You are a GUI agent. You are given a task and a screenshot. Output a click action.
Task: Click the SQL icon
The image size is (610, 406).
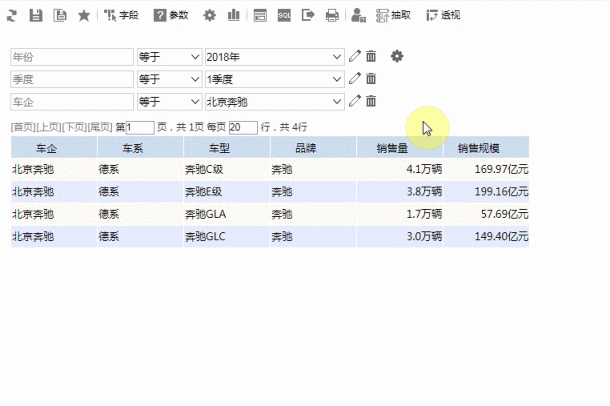284,16
